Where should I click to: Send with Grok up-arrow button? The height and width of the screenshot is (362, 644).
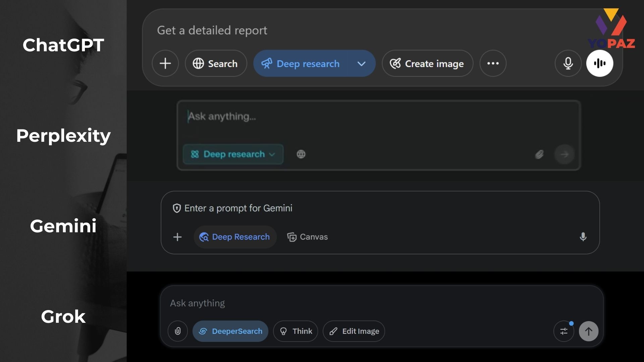(x=589, y=331)
